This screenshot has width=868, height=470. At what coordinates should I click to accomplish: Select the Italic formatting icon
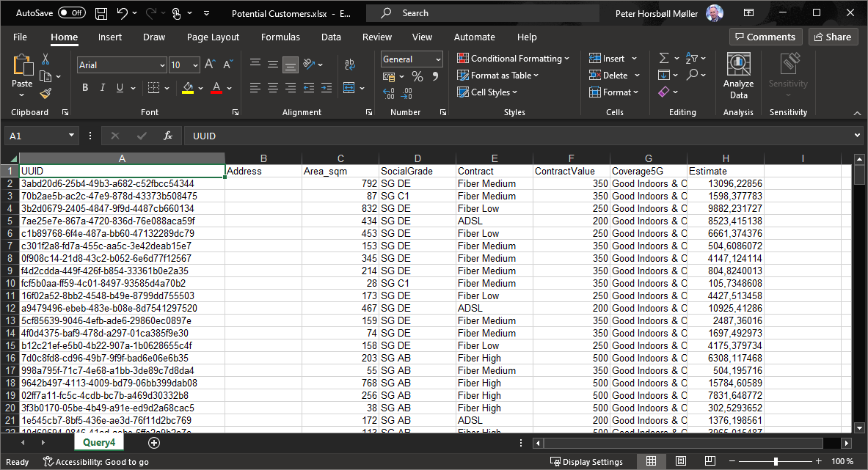tap(102, 87)
